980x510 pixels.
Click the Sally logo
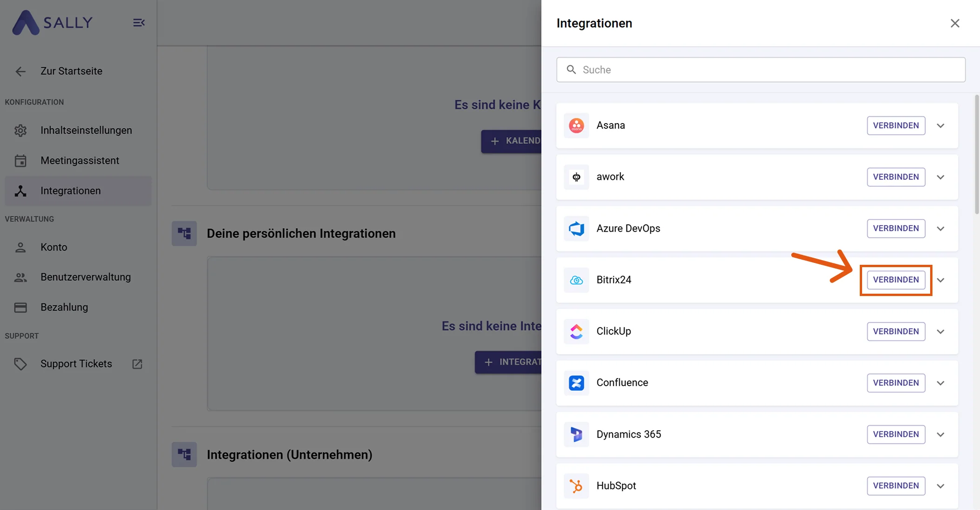pyautogui.click(x=52, y=22)
